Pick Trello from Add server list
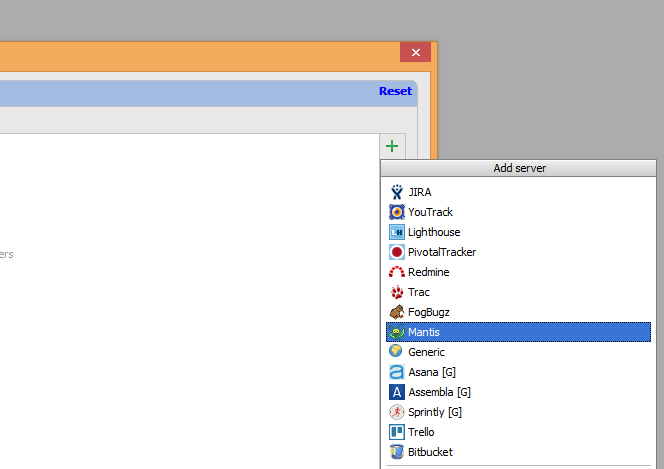The width and height of the screenshot is (664, 469). pos(518,432)
